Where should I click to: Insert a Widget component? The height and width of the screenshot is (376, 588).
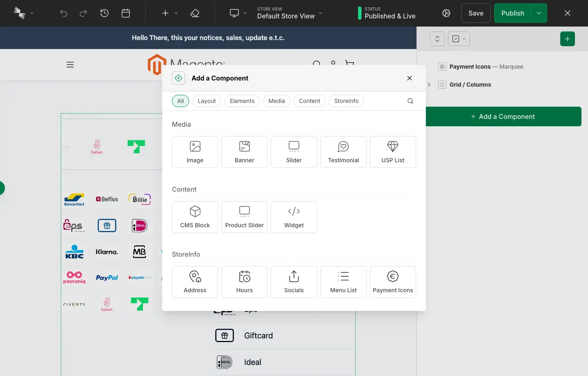[294, 217]
